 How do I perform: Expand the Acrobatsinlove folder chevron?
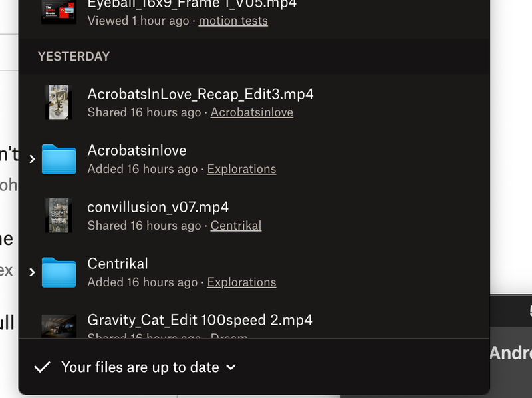coord(32,159)
